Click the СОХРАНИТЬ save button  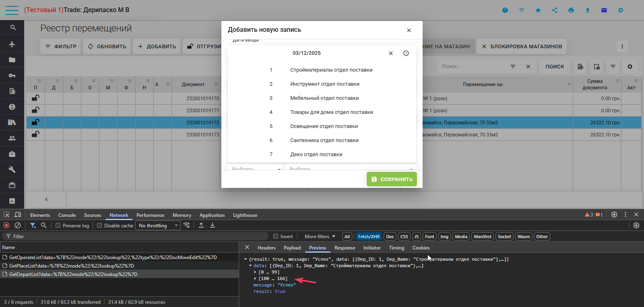[392, 179]
